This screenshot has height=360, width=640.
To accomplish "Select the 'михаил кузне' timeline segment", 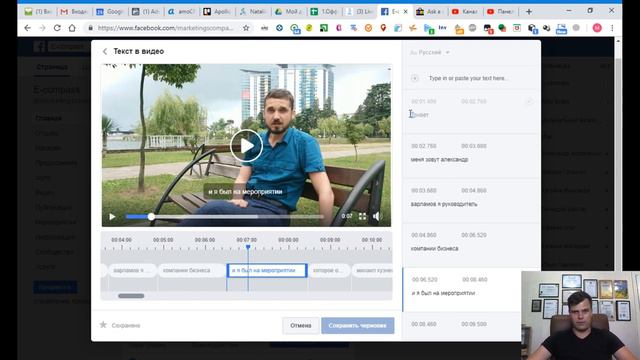I will click(x=372, y=271).
